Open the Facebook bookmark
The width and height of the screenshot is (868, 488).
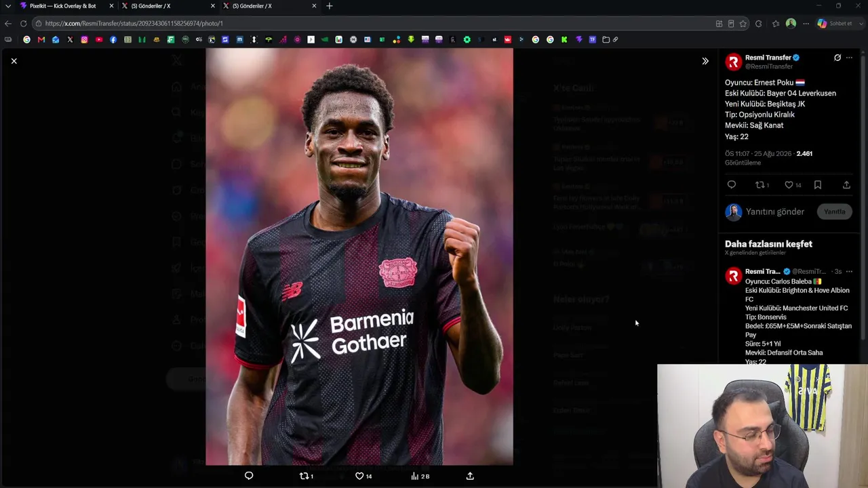[113, 39]
